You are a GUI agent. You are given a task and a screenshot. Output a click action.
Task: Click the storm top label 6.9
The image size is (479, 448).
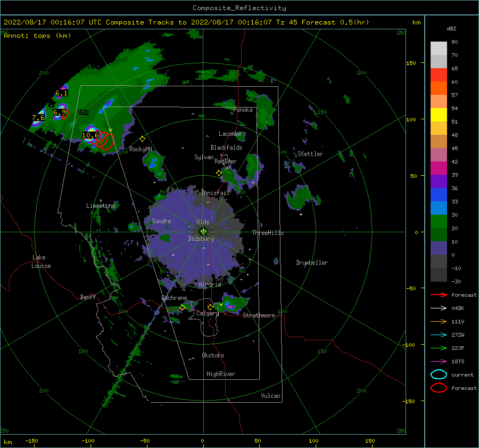[x=60, y=112]
